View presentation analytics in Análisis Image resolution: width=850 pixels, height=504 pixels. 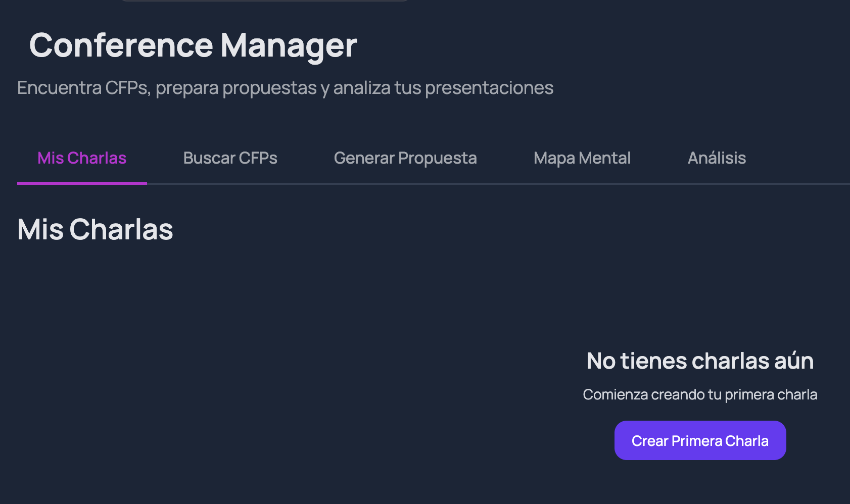[x=717, y=158]
